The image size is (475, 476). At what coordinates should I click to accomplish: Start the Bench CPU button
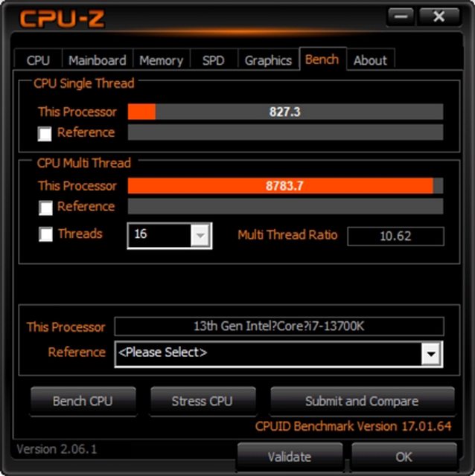[83, 402]
